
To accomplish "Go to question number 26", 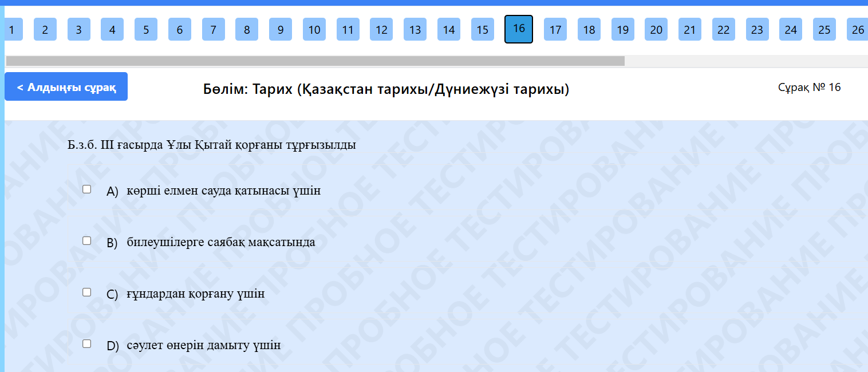I will (x=857, y=29).
